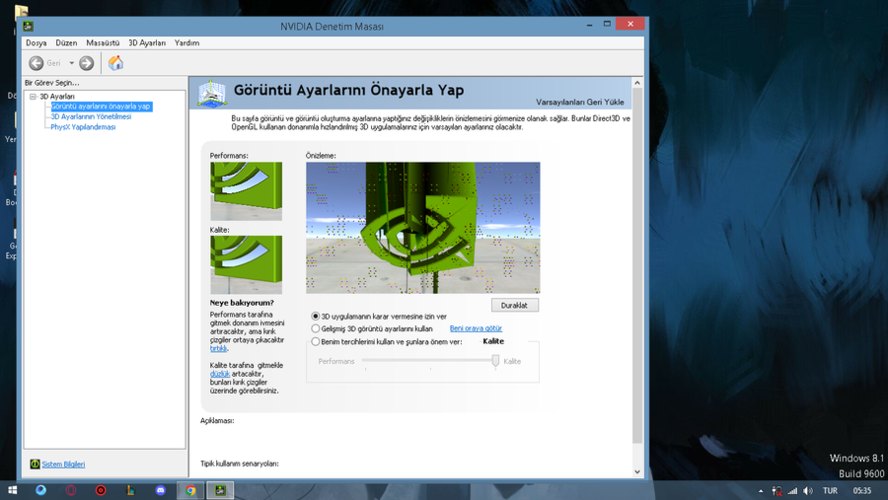This screenshot has height=500, width=888.
Task: Click the Kalite preview thumbnail
Action: [x=246, y=265]
